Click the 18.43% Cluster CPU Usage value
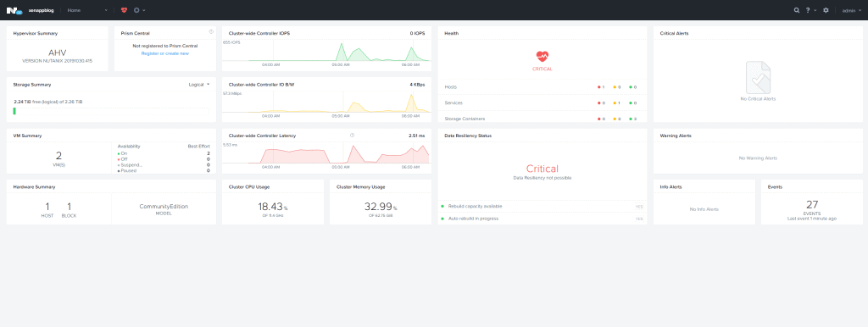Image resolution: width=868 pixels, height=327 pixels. (x=272, y=207)
